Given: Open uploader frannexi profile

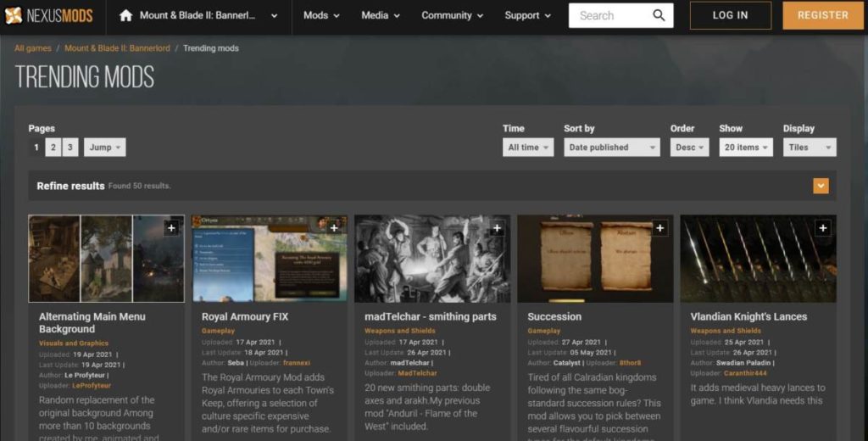Looking at the screenshot, I should point(297,364).
